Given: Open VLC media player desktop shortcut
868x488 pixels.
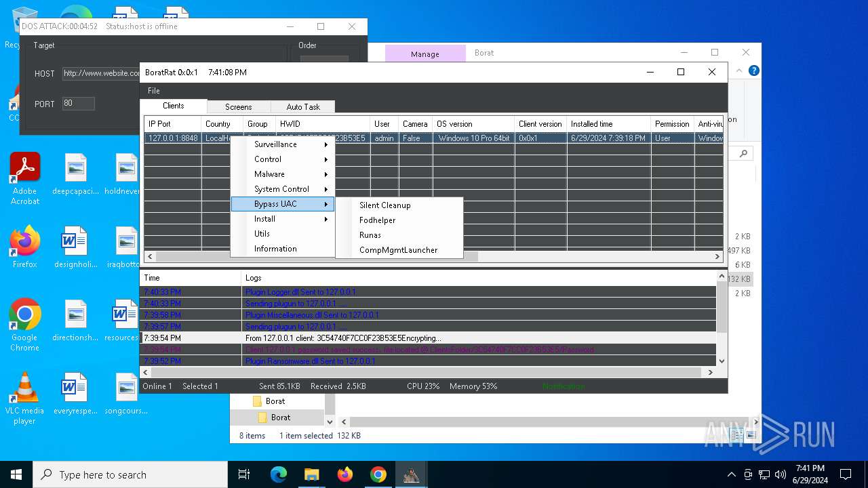Looking at the screenshot, I should coord(25,399).
